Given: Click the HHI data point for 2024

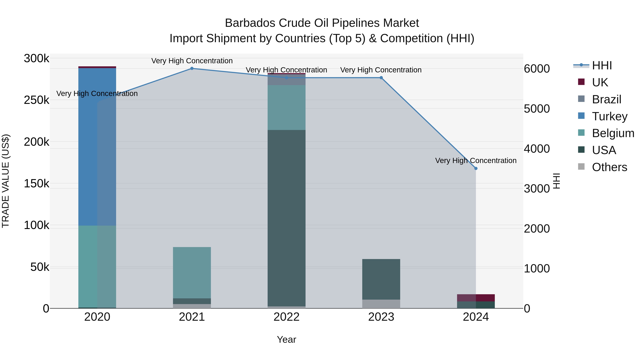Looking at the screenshot, I should click(476, 168).
